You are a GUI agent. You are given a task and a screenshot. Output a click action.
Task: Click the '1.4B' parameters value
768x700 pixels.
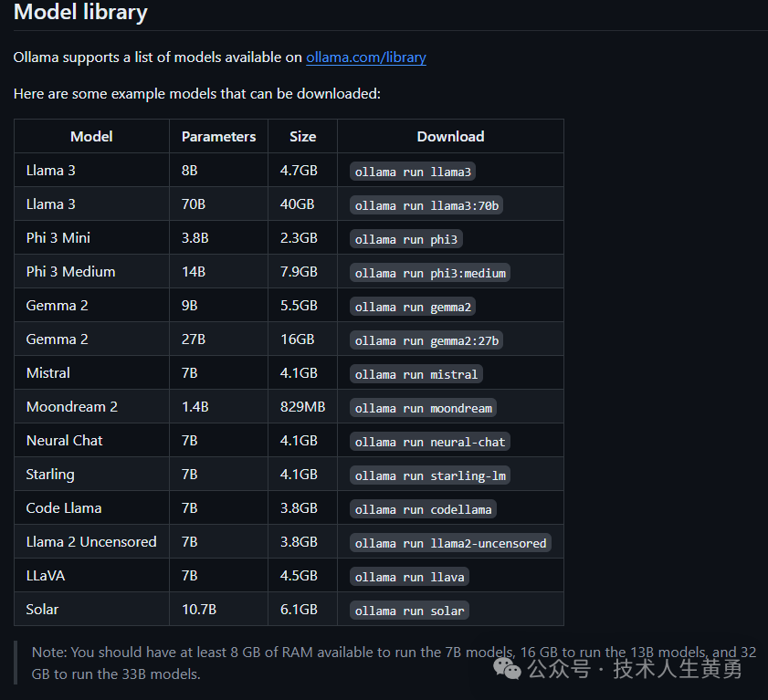click(195, 407)
